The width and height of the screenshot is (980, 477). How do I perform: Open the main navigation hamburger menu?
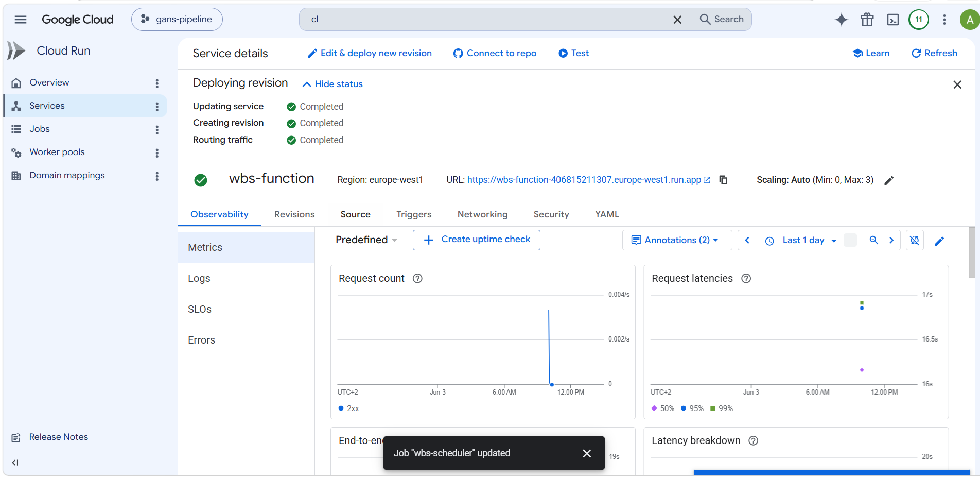pyautogui.click(x=21, y=20)
